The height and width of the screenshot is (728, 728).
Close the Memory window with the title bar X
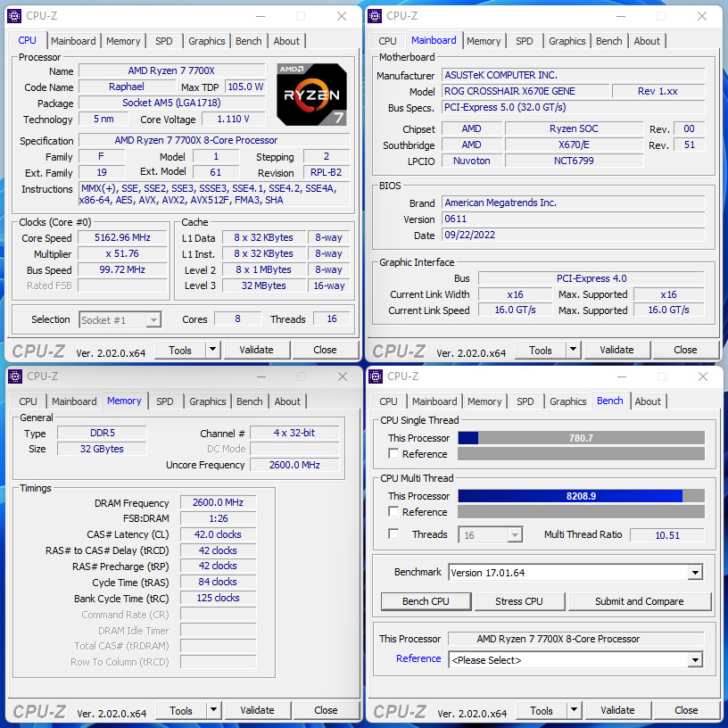[x=343, y=376]
